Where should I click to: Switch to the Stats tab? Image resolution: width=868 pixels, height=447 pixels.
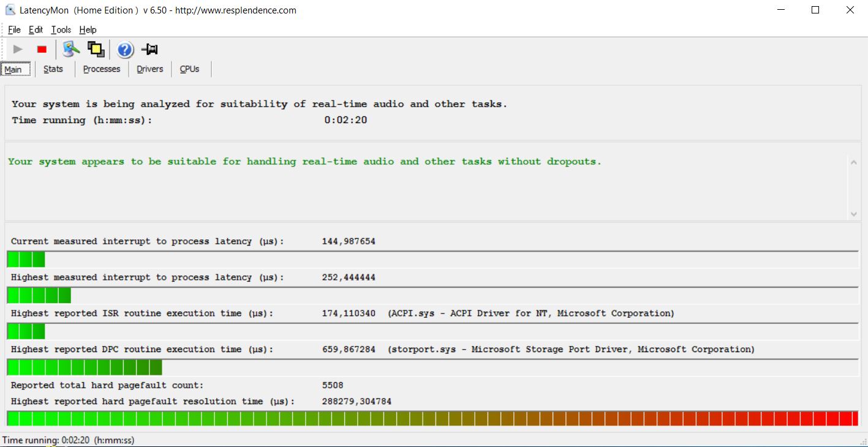pos(53,69)
